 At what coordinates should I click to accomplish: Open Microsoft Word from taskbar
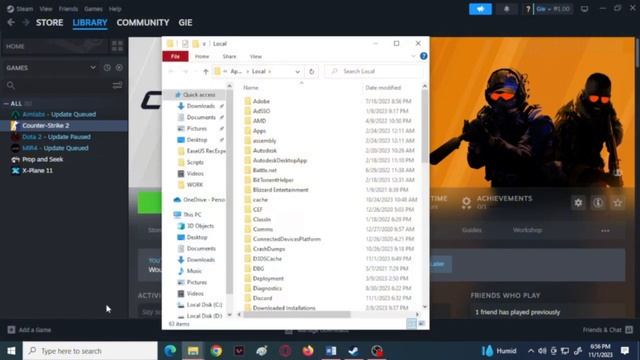tap(331, 351)
